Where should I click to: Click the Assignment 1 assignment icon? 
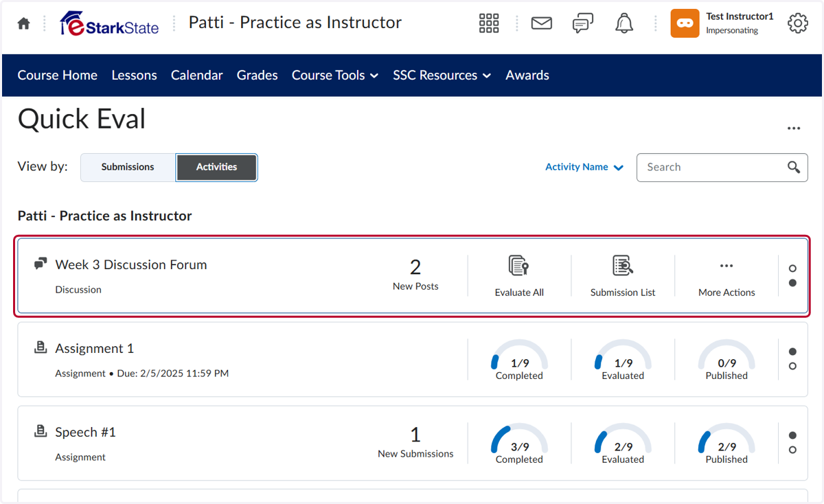[x=41, y=347]
